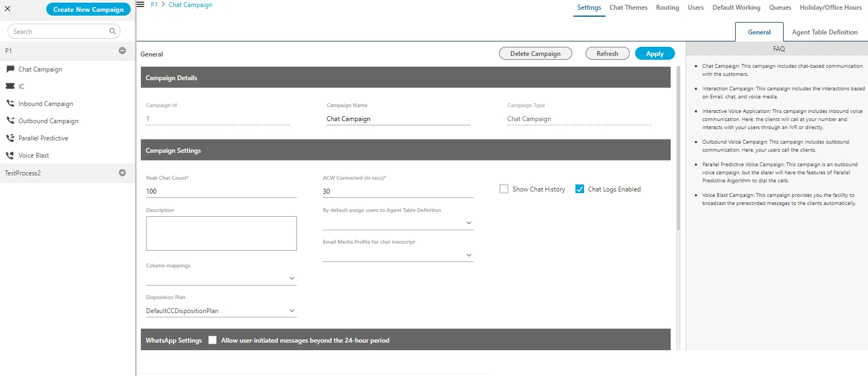This screenshot has height=376, width=868.
Task: Select Parallel Predictive campaign
Action: tap(43, 138)
